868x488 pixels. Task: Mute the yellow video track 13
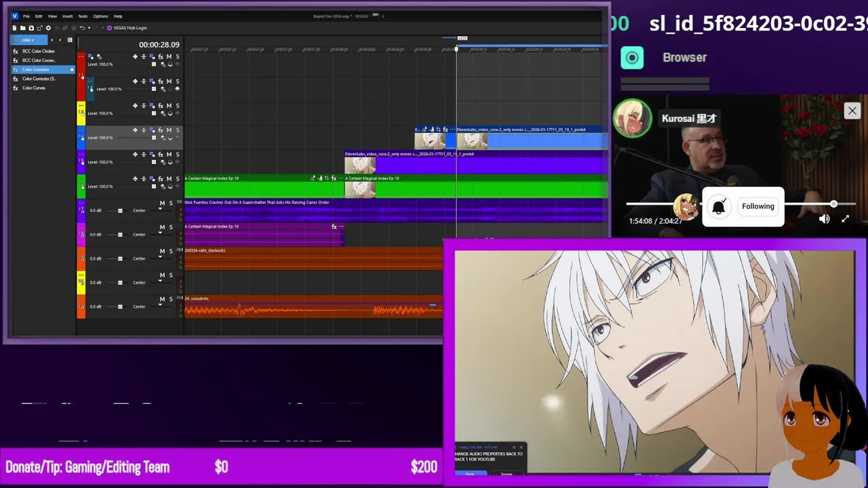point(169,106)
